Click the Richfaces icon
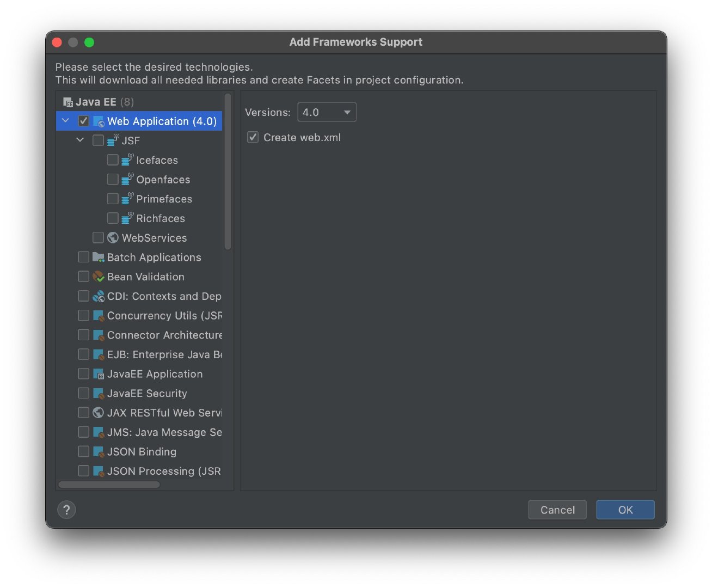The height and width of the screenshot is (588, 712). pos(127,218)
